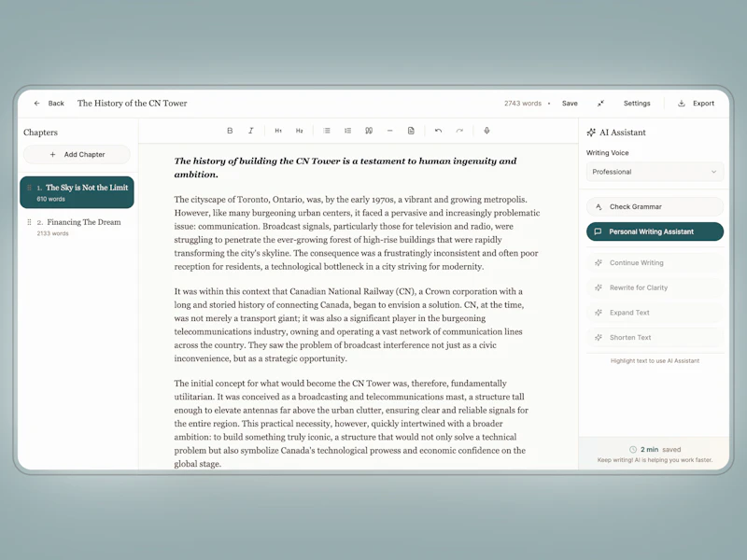
Task: Start voice dictation with the microphone
Action: (486, 131)
